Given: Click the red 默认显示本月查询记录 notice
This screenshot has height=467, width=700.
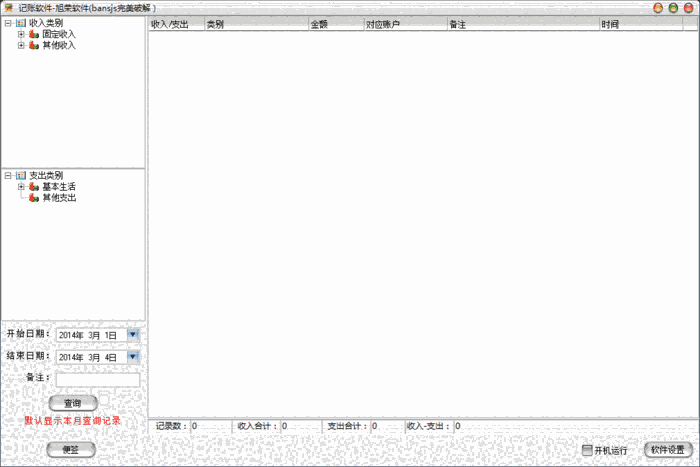Looking at the screenshot, I should [x=72, y=421].
